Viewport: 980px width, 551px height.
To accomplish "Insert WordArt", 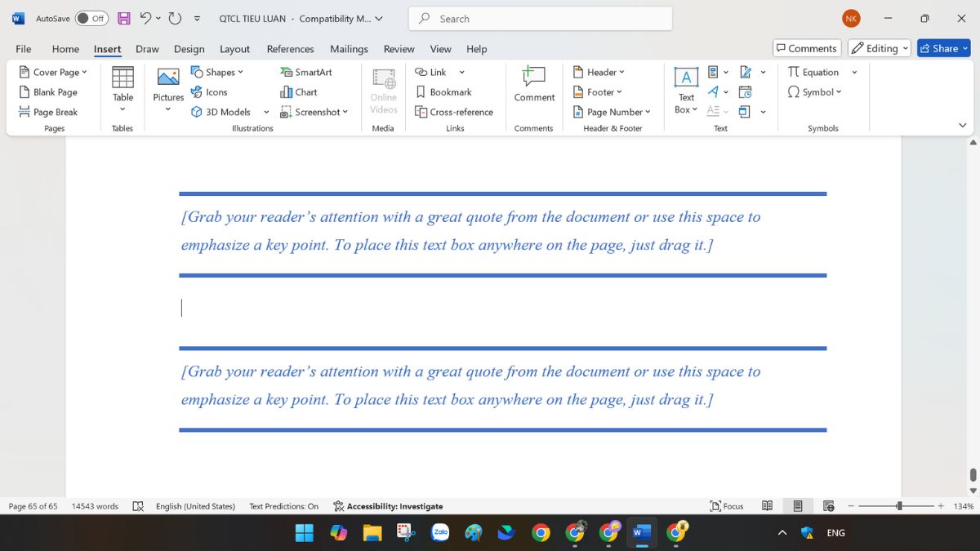I will coord(713,92).
